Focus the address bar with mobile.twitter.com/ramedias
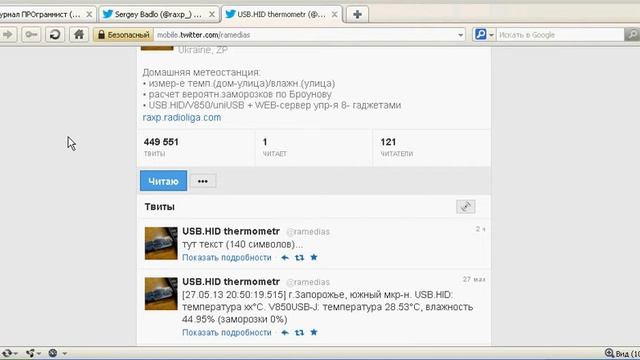The height and width of the screenshot is (360, 640). [305, 35]
